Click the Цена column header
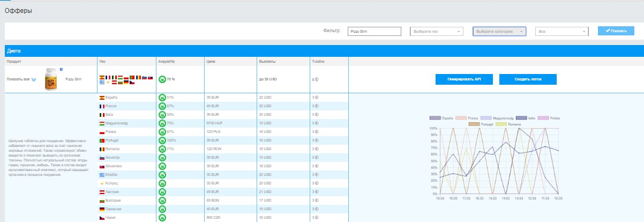644x222 pixels. pyautogui.click(x=210, y=61)
